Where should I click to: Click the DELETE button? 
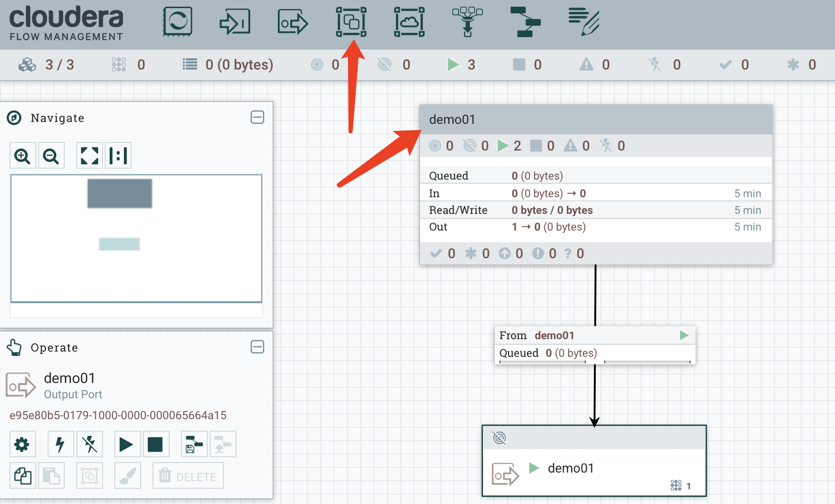coord(188,475)
